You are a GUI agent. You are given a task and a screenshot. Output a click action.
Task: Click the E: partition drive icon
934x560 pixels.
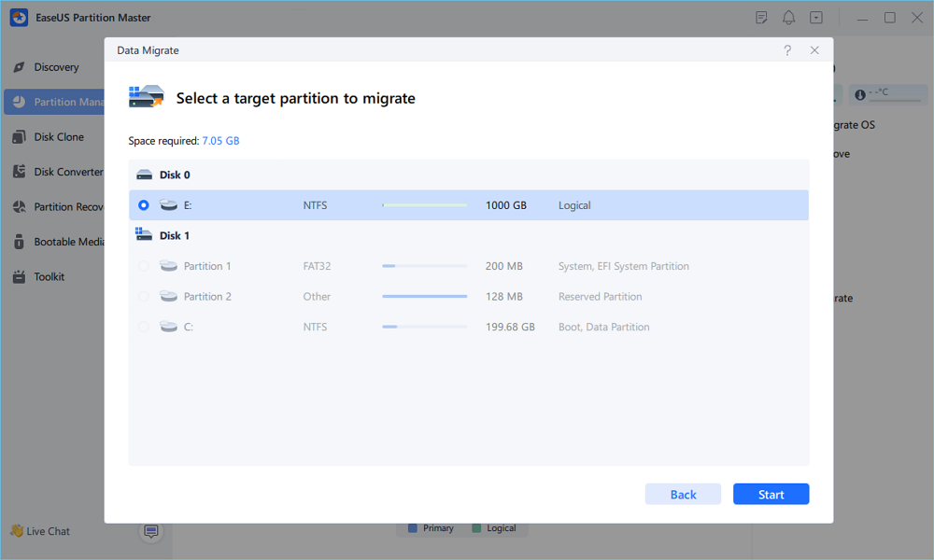click(x=168, y=205)
